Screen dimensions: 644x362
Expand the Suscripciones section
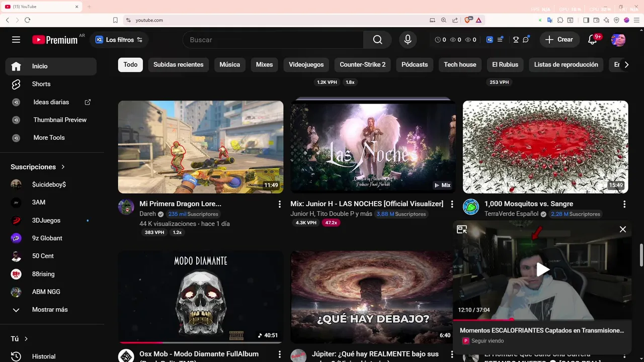pos(38,167)
